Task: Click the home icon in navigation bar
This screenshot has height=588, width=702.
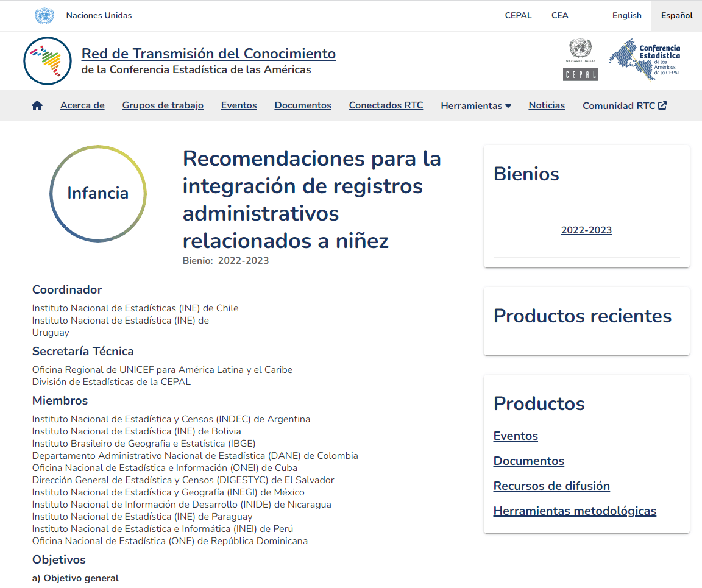Action: [x=37, y=105]
